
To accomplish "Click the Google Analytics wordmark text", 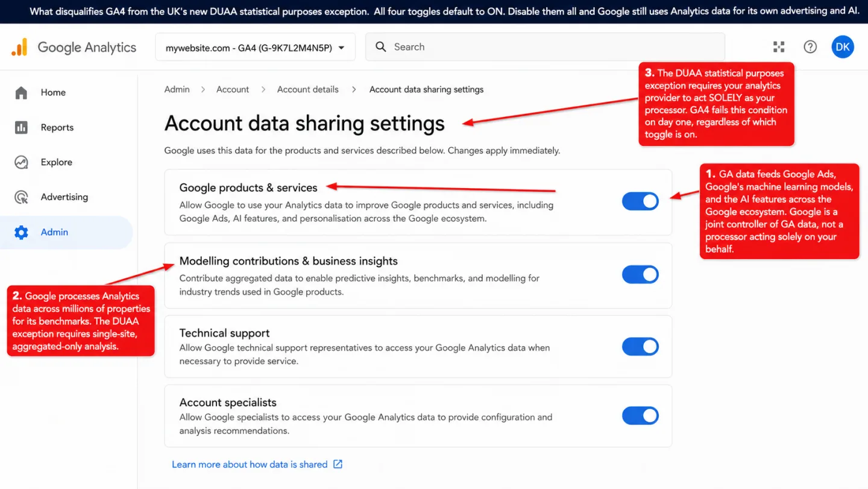I will pos(87,48).
